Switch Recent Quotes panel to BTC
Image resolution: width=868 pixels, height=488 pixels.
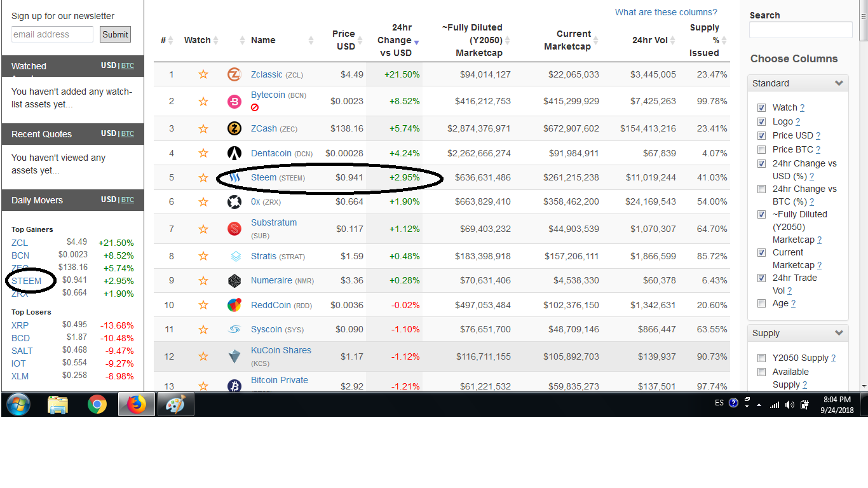pos(128,133)
